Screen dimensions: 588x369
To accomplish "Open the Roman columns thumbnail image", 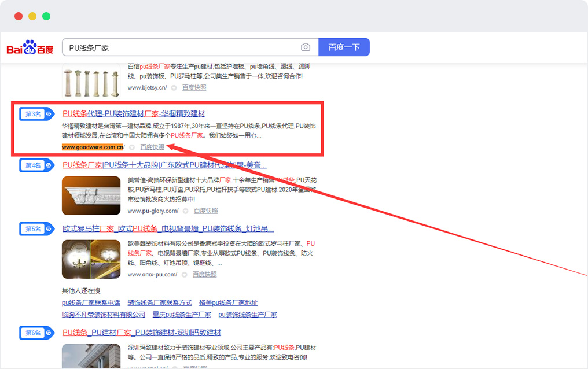I will (x=91, y=82).
